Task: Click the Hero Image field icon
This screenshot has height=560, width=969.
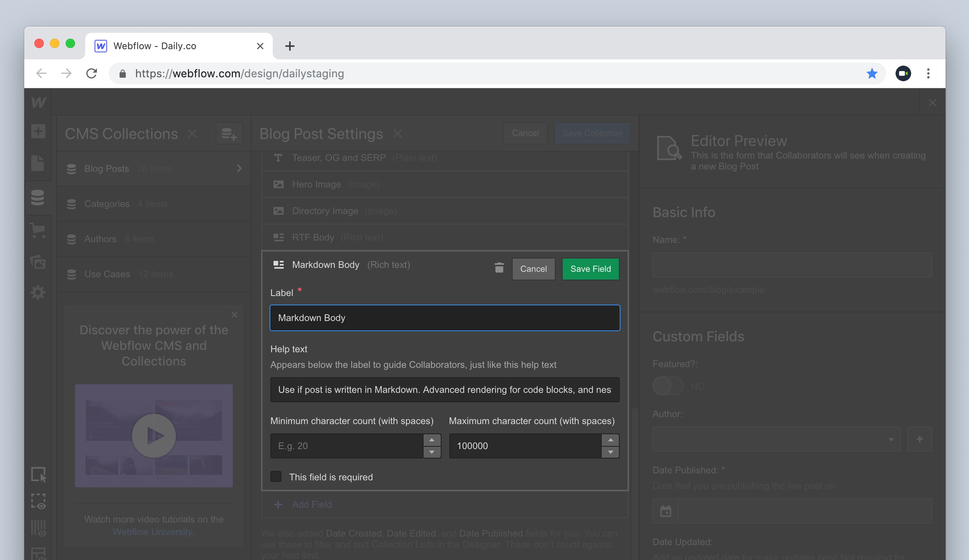Action: click(279, 184)
